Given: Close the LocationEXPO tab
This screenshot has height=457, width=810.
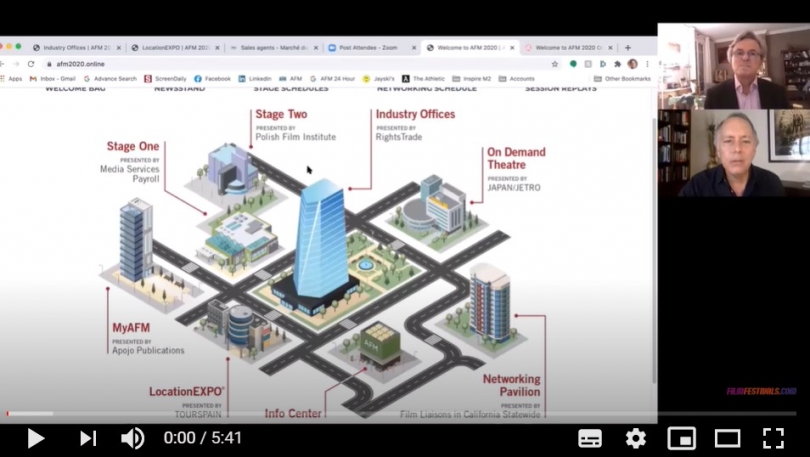Looking at the screenshot, I should point(217,48).
